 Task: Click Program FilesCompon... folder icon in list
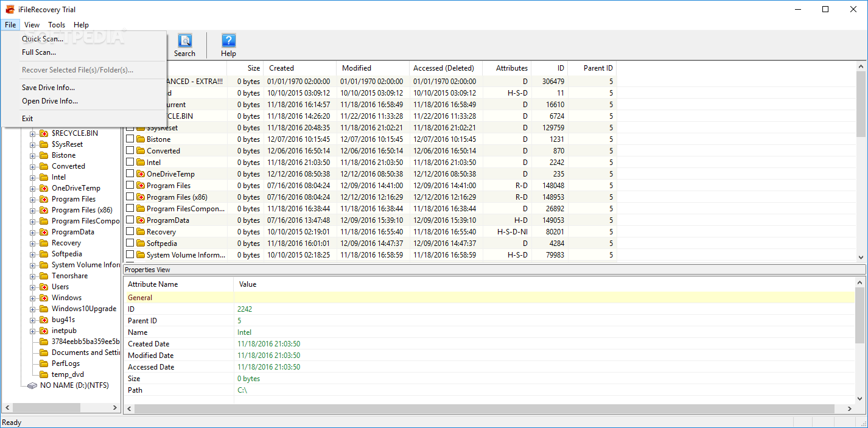140,209
